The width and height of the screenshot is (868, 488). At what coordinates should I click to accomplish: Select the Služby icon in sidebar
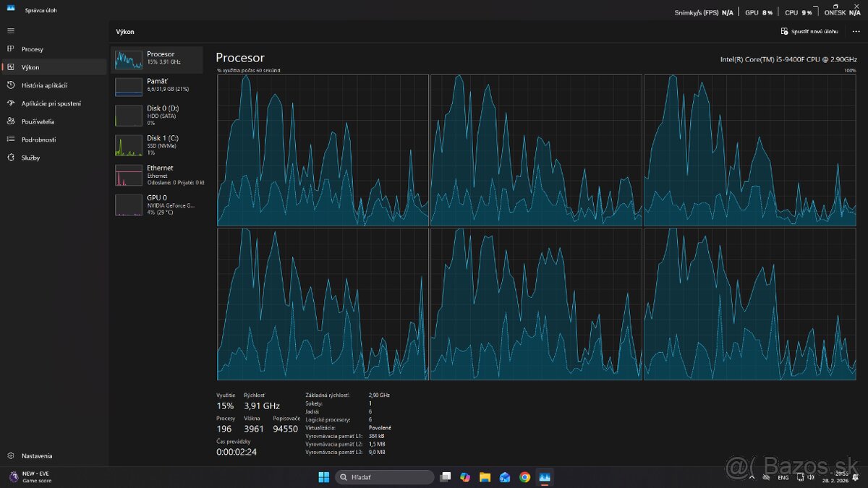pyautogui.click(x=11, y=158)
